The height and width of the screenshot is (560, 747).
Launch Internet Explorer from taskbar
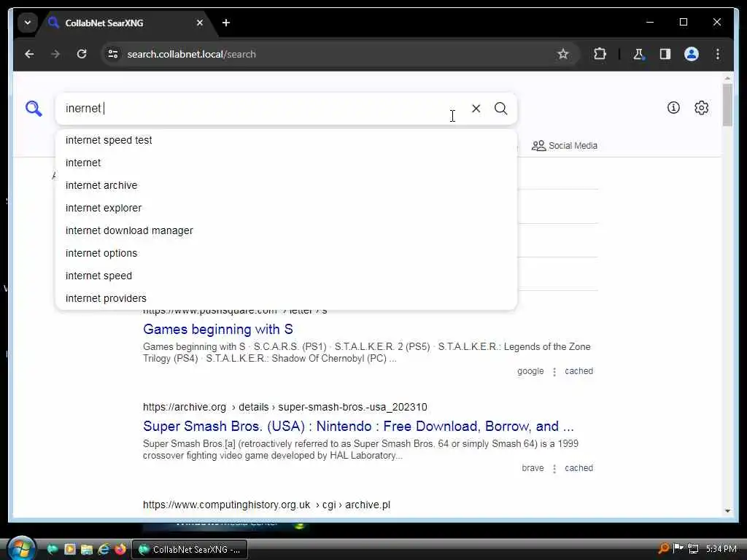[x=104, y=549]
